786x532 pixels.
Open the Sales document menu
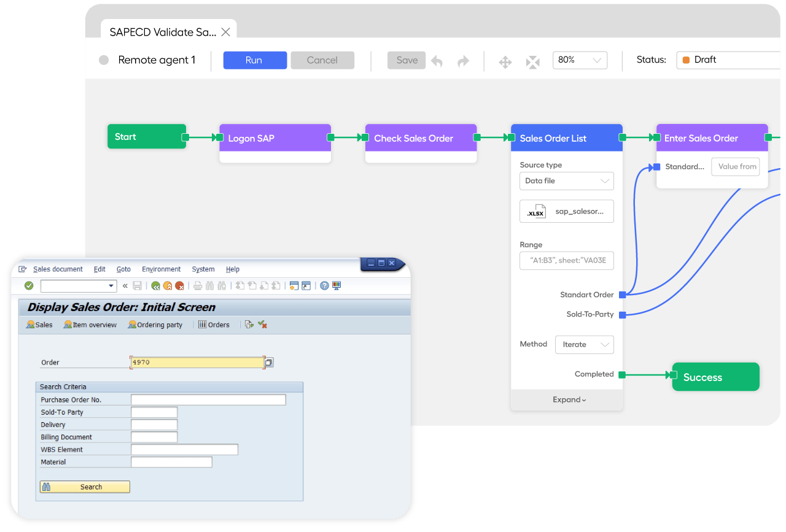[58, 269]
